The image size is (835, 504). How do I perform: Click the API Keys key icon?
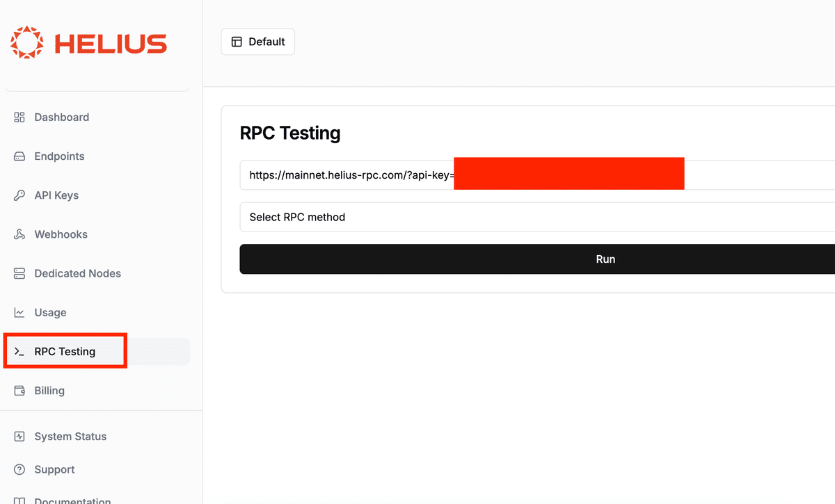point(19,195)
